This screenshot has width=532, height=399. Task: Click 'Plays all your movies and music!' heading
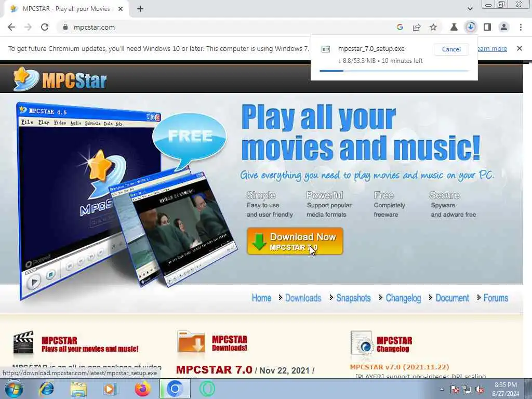90,349
